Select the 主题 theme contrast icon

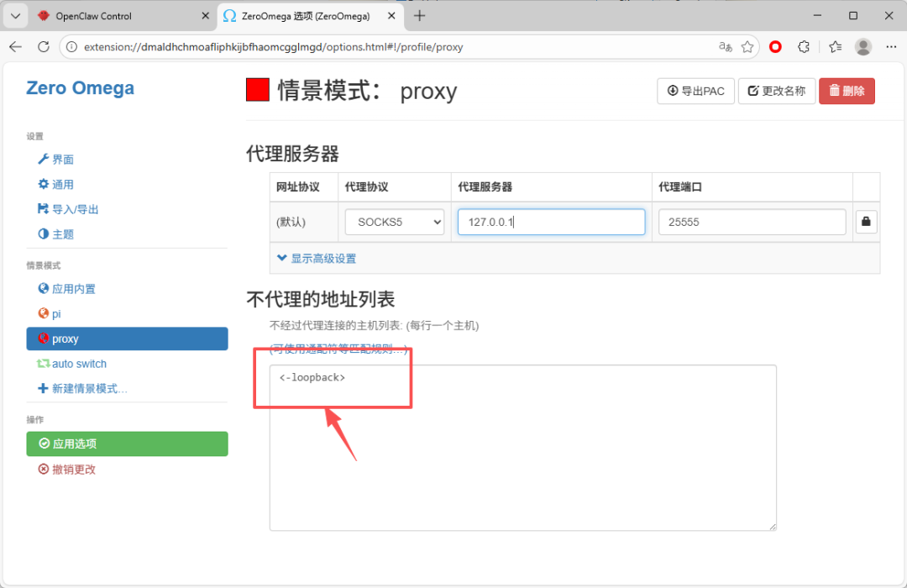click(x=44, y=234)
